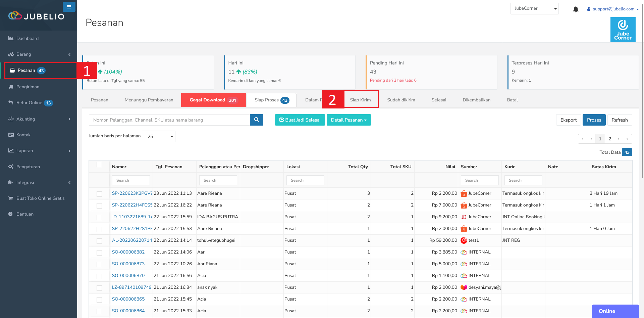The width and height of the screenshot is (644, 318).
Task: Click the main order search field
Action: tap(169, 120)
